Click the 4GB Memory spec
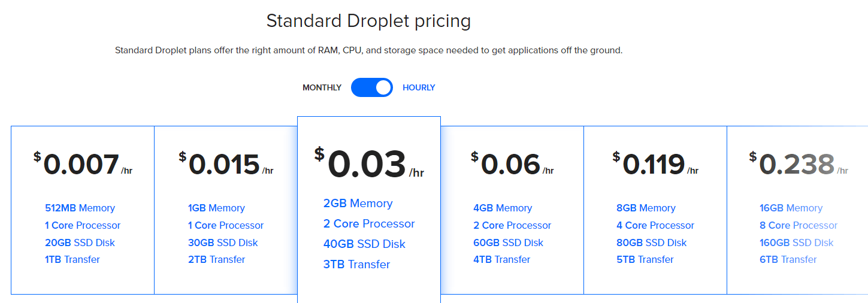 503,208
